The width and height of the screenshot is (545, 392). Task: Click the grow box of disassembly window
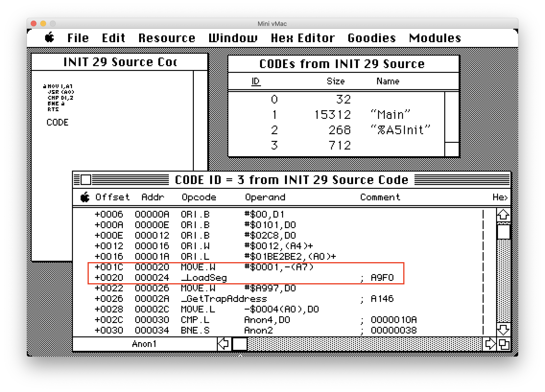504,344
